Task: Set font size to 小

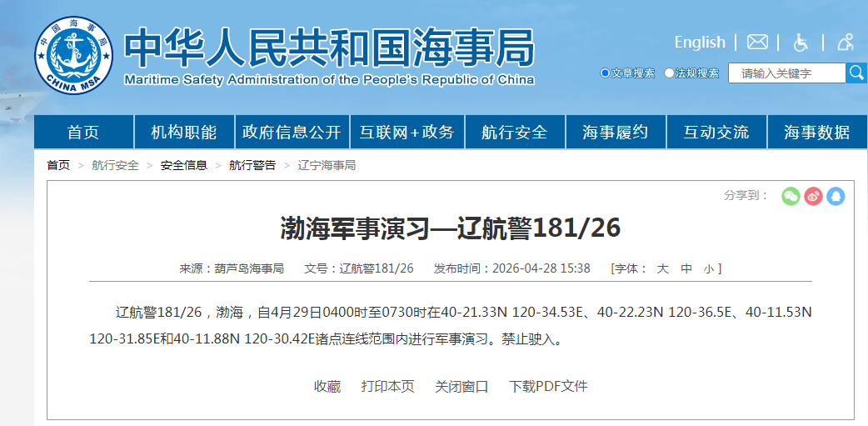Action: [x=708, y=268]
